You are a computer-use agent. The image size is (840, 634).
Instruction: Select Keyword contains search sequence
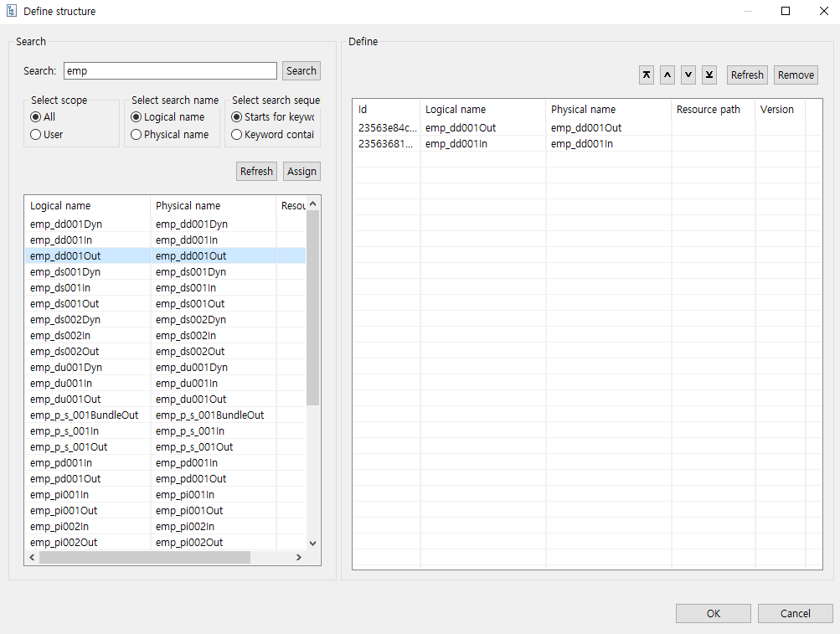[x=237, y=135]
